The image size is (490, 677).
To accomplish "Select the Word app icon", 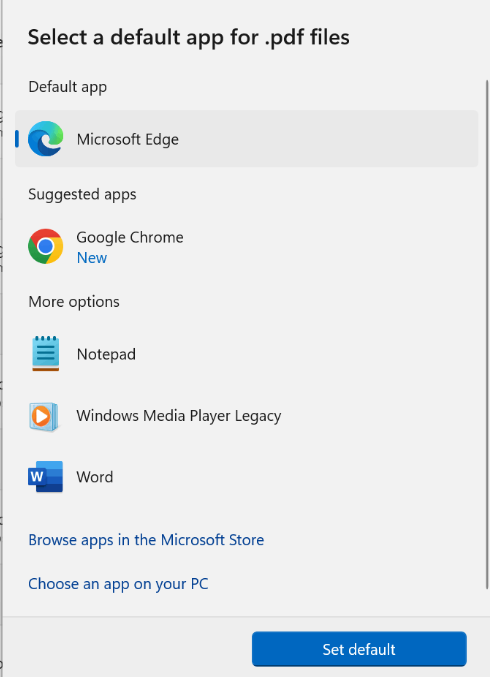I will 45,477.
